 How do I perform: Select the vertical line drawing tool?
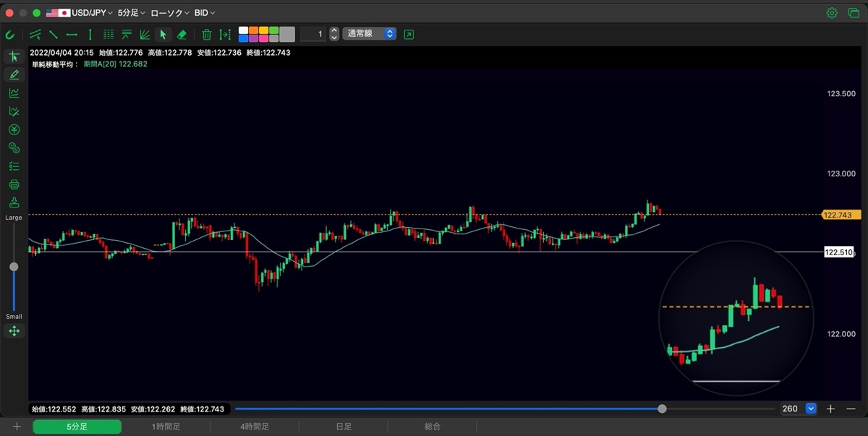[x=90, y=34]
